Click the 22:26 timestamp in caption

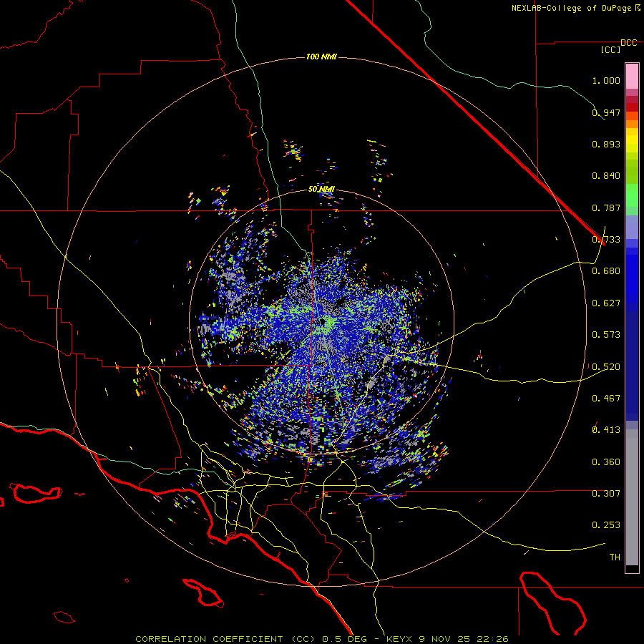pyautogui.click(x=492, y=639)
